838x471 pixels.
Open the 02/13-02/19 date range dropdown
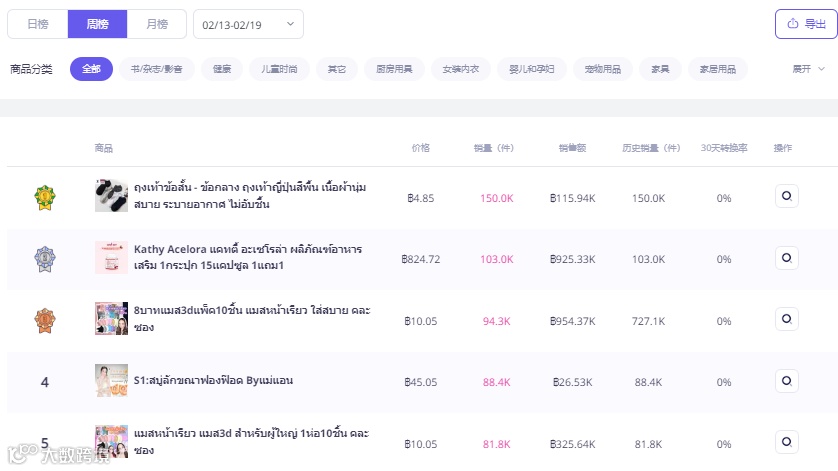(248, 24)
